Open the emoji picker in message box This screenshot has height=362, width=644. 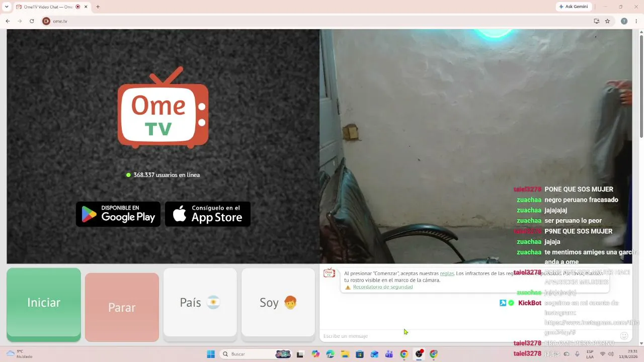click(624, 336)
